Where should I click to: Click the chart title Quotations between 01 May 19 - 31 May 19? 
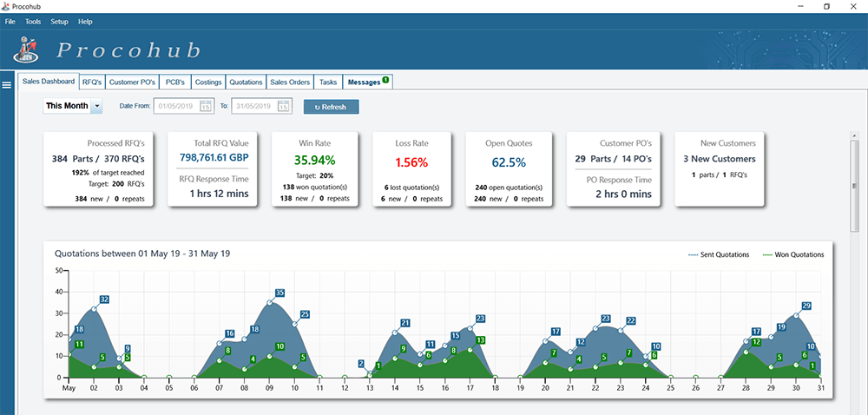pos(142,254)
